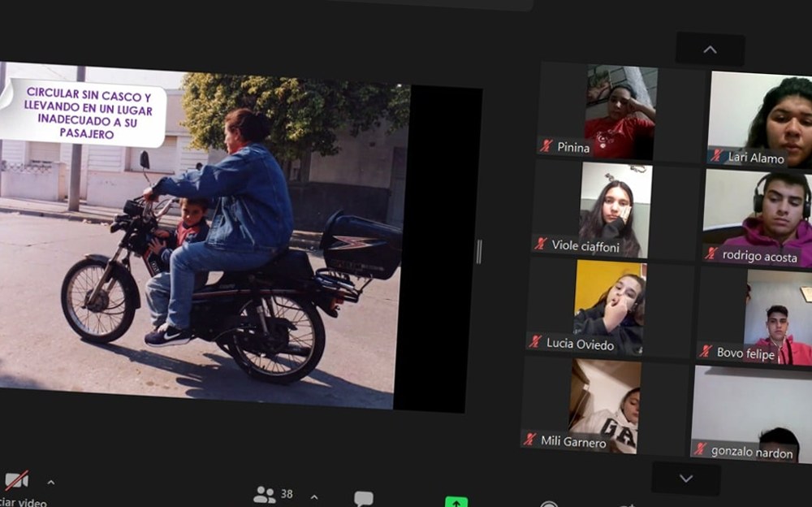Toggle Mili Garnero's muted mic indicator
812x507 pixels.
530,440
